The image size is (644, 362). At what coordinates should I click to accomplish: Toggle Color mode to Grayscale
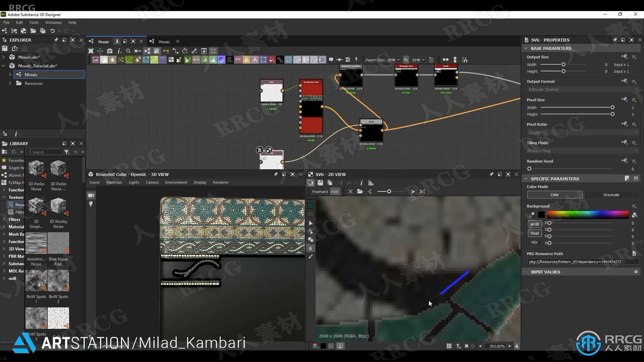pyautogui.click(x=611, y=194)
